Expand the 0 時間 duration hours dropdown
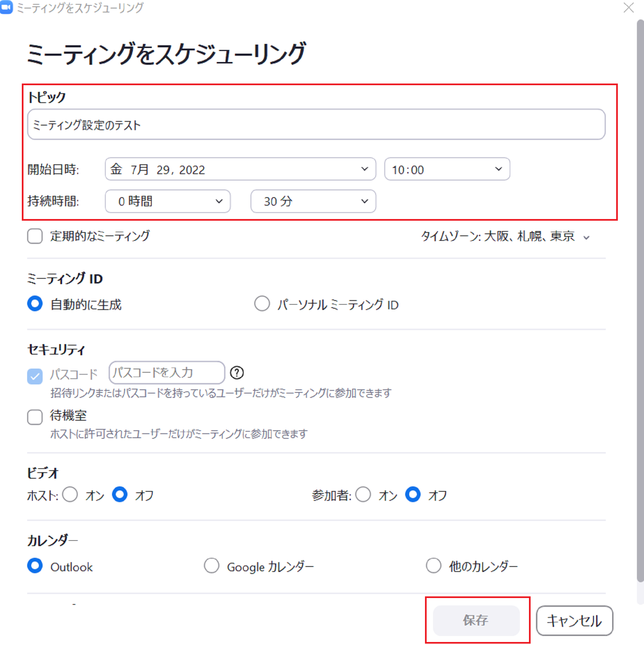 [168, 201]
